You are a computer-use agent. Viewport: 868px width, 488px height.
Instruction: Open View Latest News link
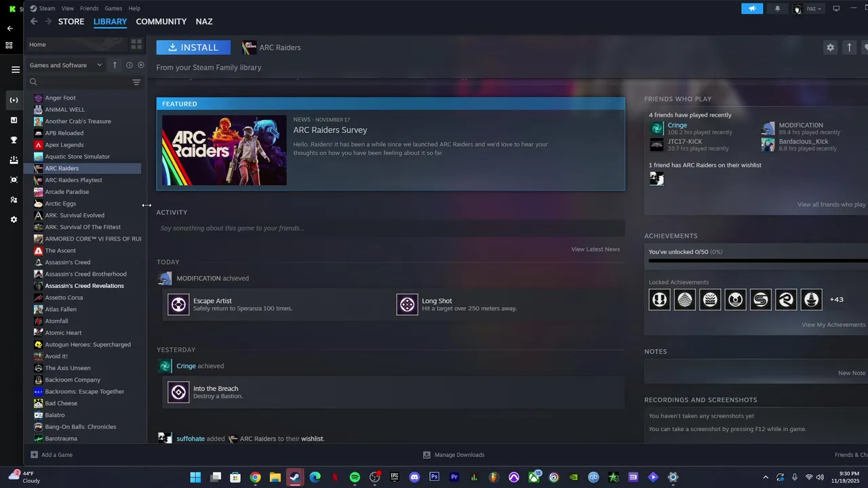(x=595, y=249)
